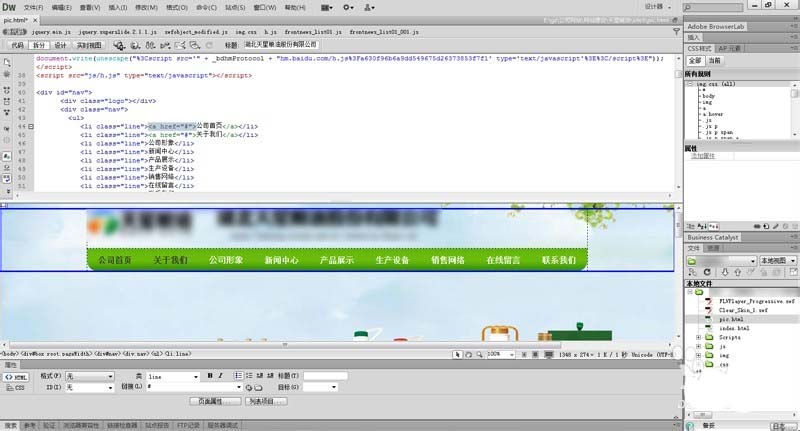This screenshot has width=800, height=431.
Task: Select index.html in the file tree
Action: tap(734, 328)
